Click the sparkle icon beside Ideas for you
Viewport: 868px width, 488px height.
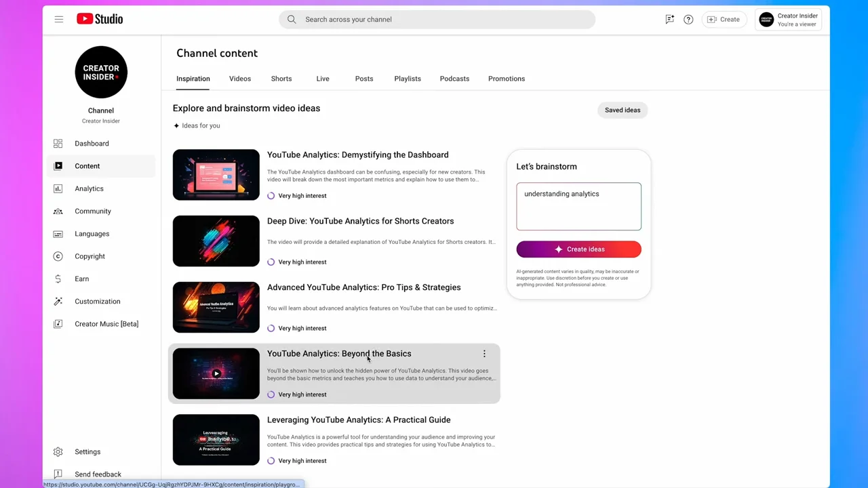click(176, 125)
